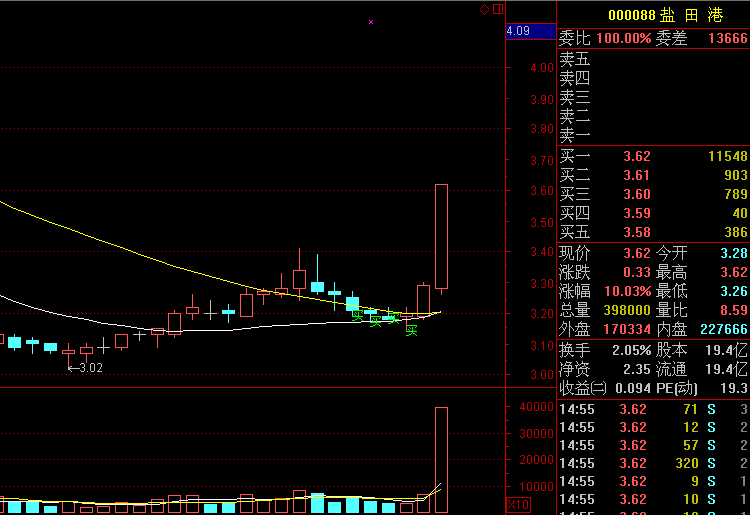
Task: Click the 股本 19.4亿 value
Action: pyautogui.click(x=726, y=351)
